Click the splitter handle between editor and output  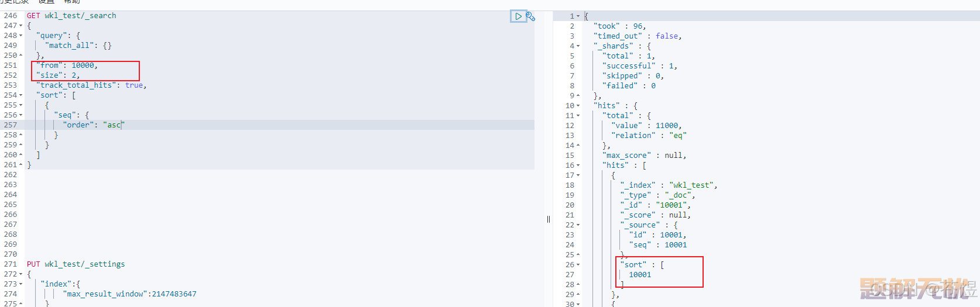[x=549, y=219]
